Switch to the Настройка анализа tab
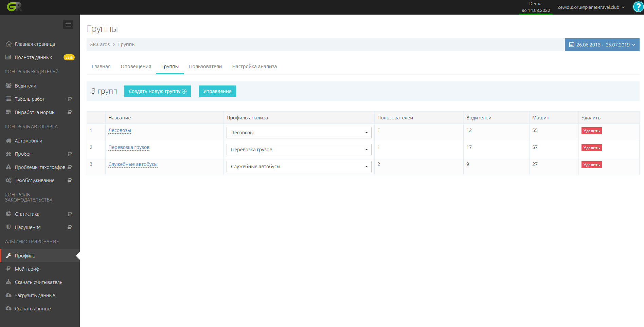 254,66
